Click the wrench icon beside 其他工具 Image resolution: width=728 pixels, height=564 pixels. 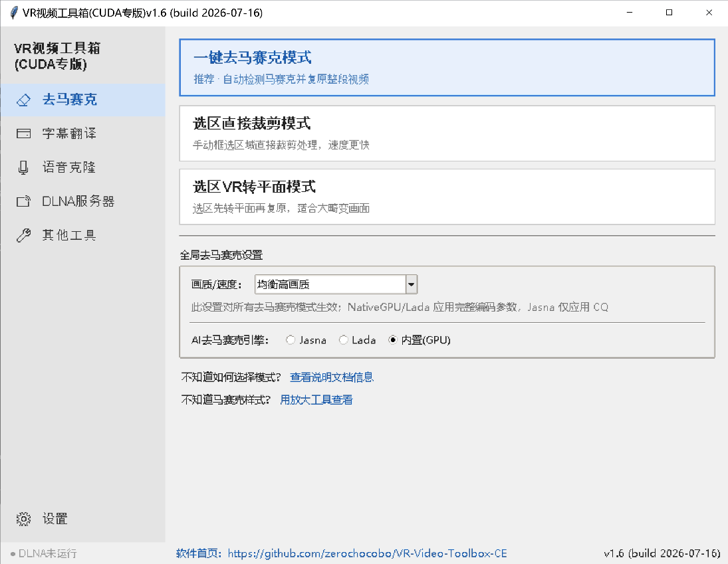pyautogui.click(x=23, y=235)
